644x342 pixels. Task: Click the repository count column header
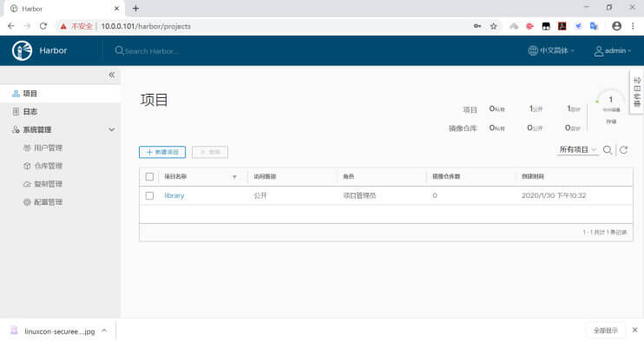point(446,176)
